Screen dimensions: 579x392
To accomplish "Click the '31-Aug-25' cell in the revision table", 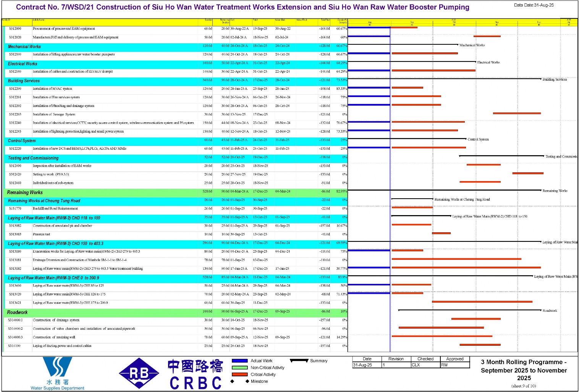I will pos(367,365).
